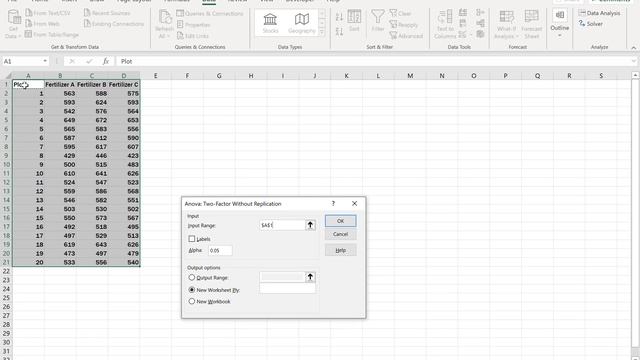Click the Insert Function fx icon
This screenshot has height=360, width=640.
[106, 61]
